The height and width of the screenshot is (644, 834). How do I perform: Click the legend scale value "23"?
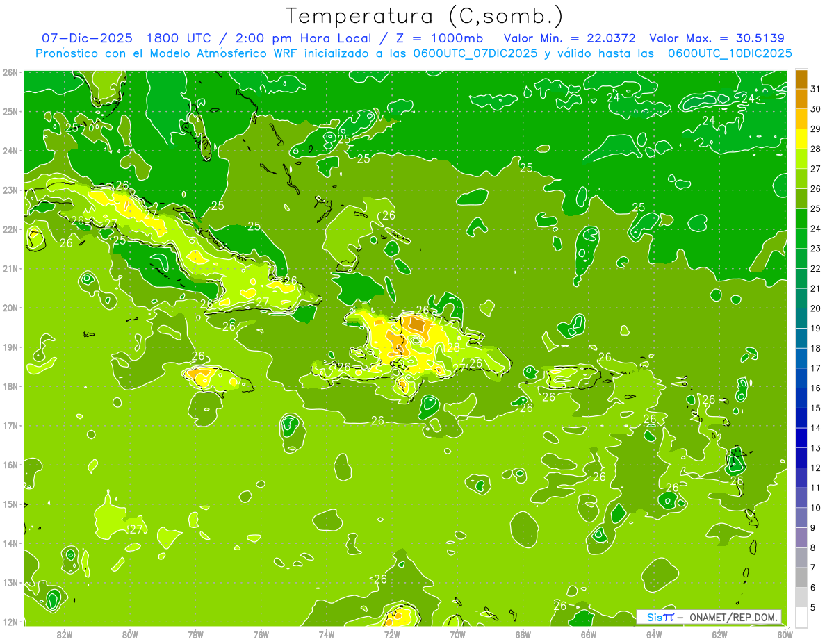[x=816, y=248]
